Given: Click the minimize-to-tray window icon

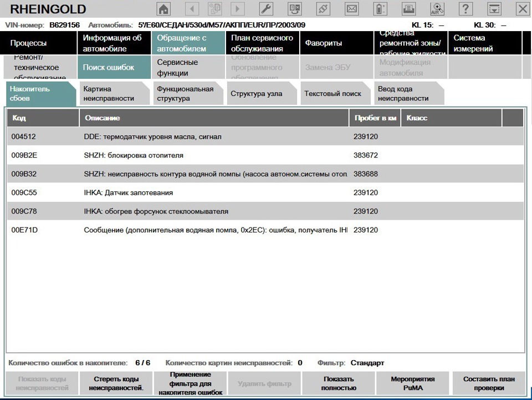Looking at the screenshot, I should (494, 9).
